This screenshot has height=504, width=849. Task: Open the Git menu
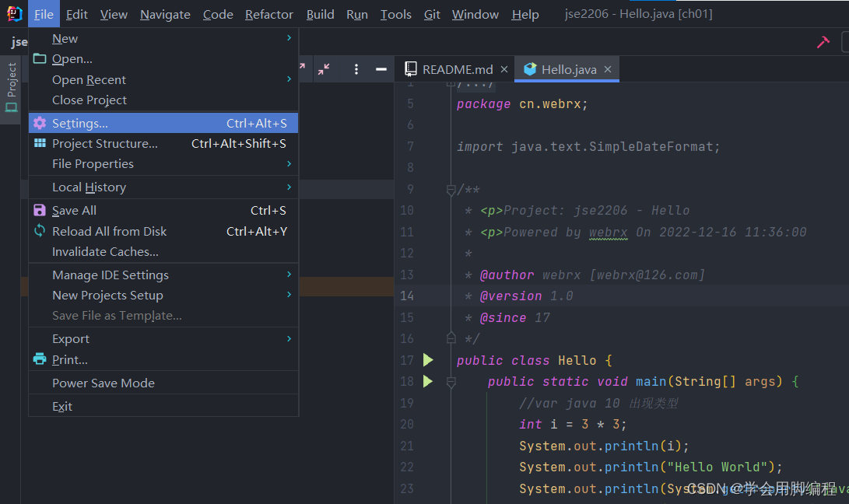pyautogui.click(x=432, y=15)
